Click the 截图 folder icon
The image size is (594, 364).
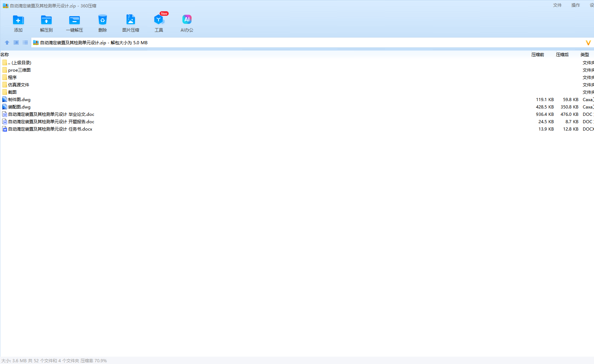coord(5,92)
